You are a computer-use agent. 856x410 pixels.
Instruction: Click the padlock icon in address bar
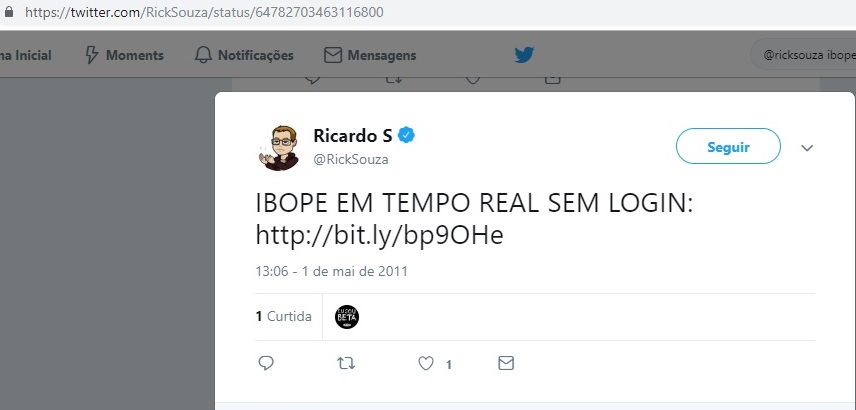coord(8,11)
